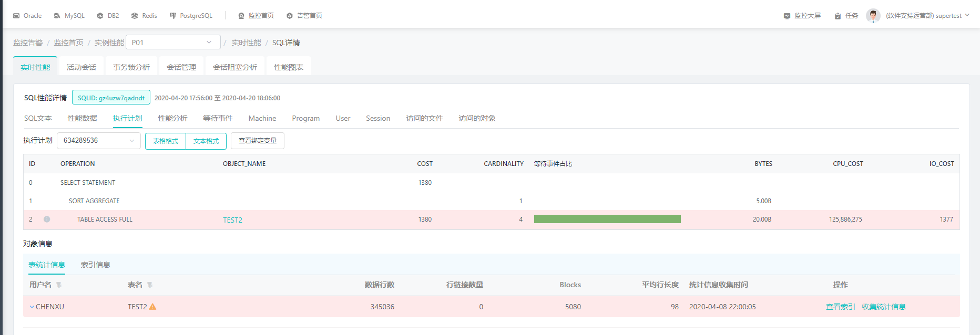Expand the CHENXU row chevron

tap(32, 307)
